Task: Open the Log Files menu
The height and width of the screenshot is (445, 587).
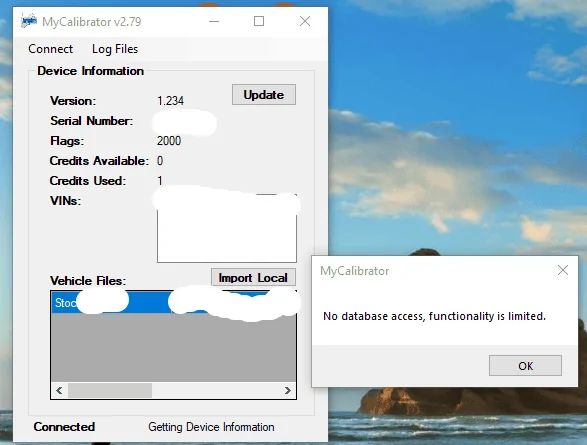Action: click(x=115, y=49)
